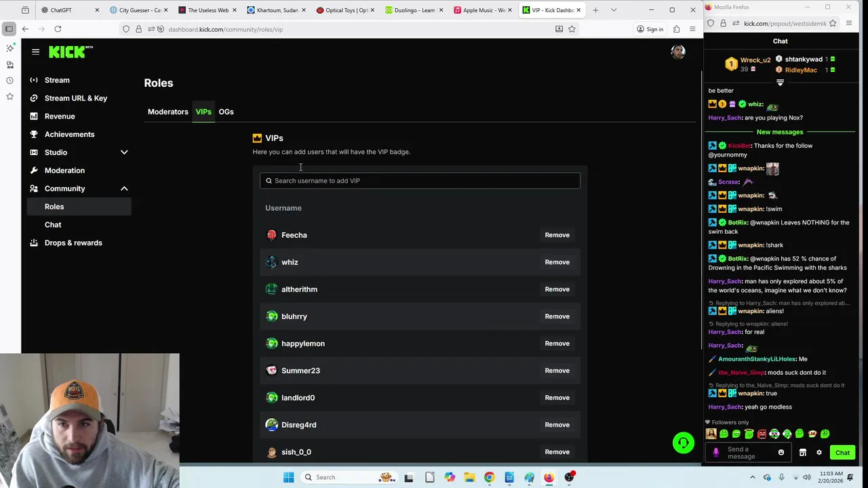Open Copilot from taskbar
The height and width of the screenshot is (488, 868).
450,477
